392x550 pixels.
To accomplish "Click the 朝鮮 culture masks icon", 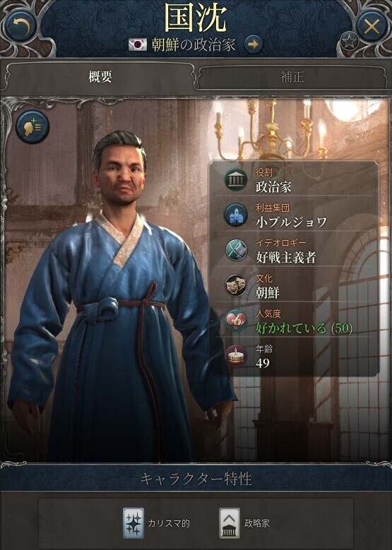I will pos(236,285).
